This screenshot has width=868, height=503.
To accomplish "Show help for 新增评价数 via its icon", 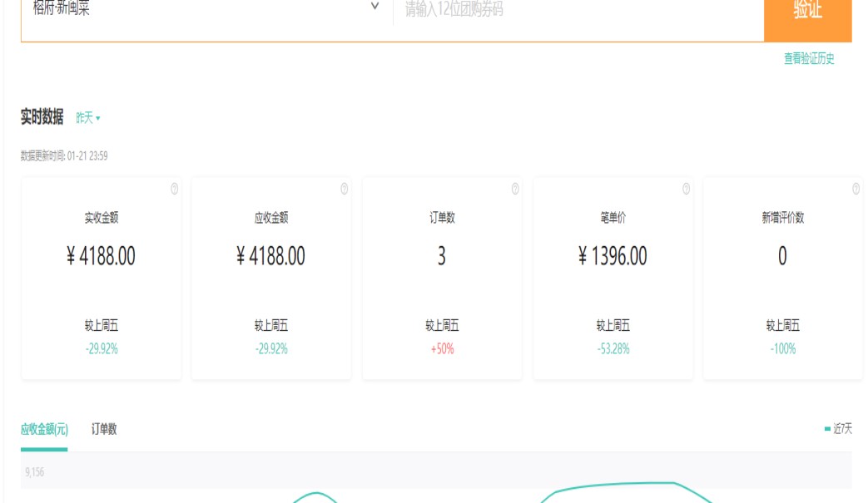I will (x=856, y=189).
